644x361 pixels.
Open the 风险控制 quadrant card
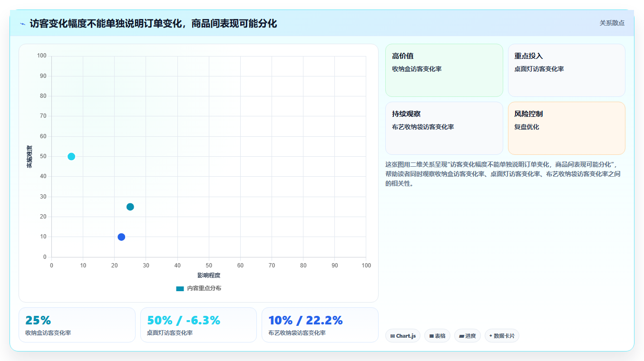pos(566,128)
